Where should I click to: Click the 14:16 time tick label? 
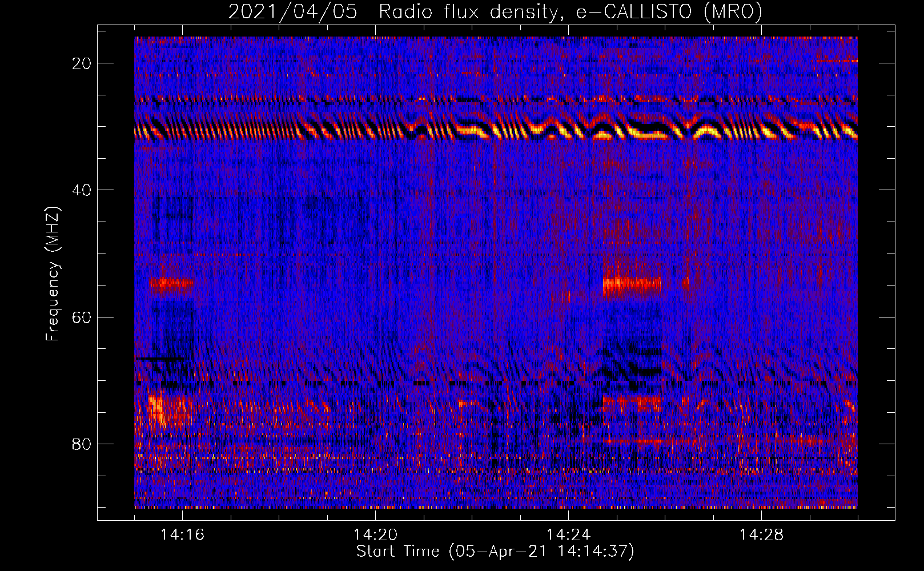182,535
